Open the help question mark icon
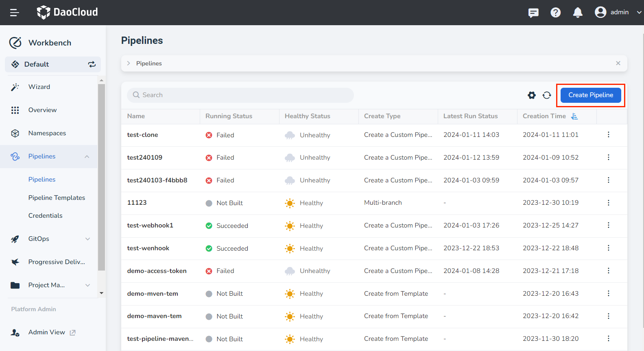 point(555,13)
